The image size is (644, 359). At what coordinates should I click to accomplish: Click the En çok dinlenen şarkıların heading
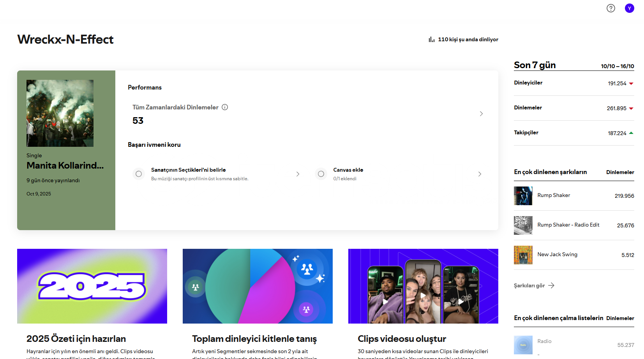coord(550,172)
